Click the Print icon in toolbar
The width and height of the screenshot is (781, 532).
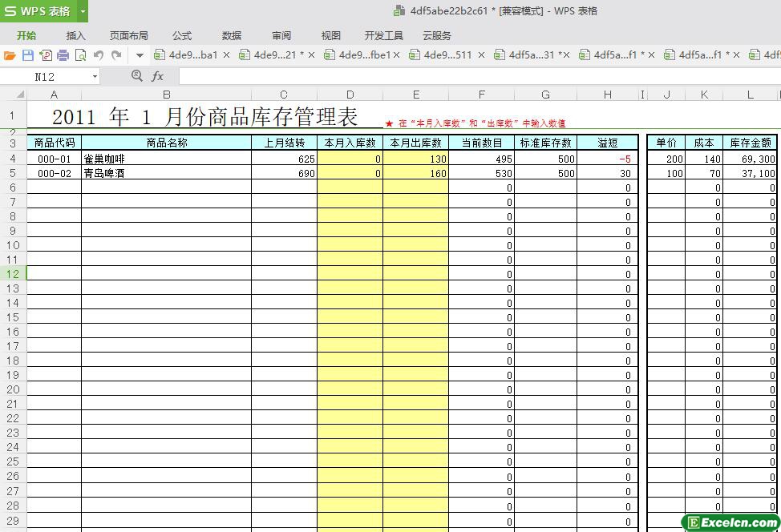point(63,55)
